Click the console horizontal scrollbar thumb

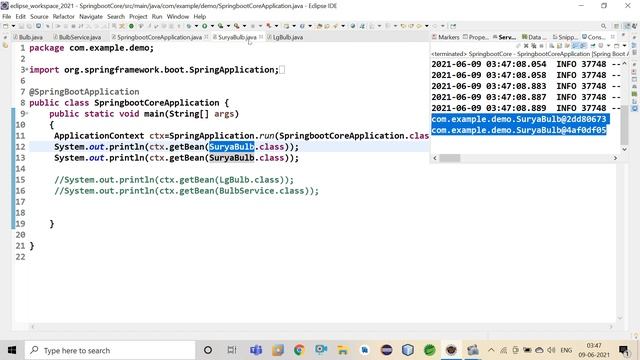(450, 158)
